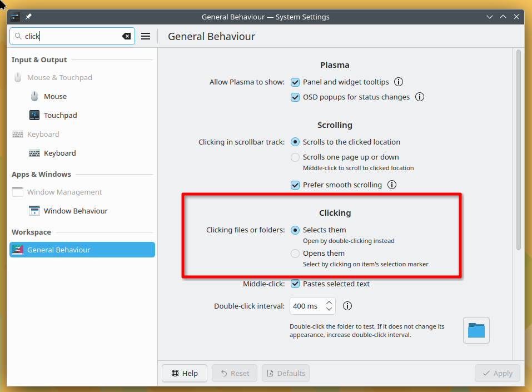Uncheck OSD popups for status changes

(x=295, y=97)
